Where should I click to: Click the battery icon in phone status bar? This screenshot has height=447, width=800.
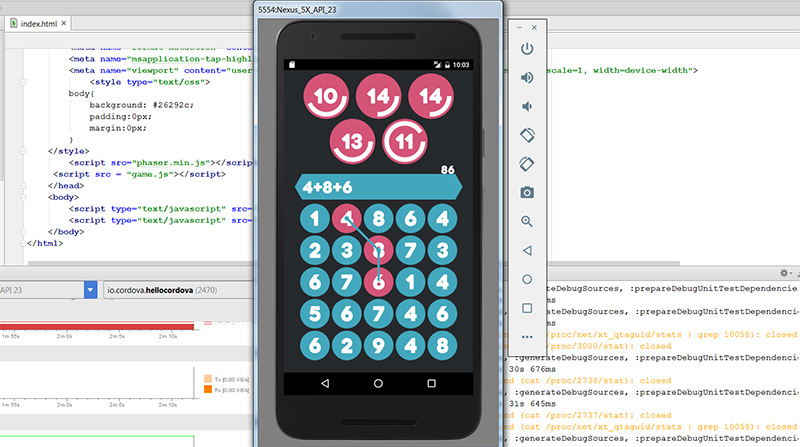pos(447,65)
